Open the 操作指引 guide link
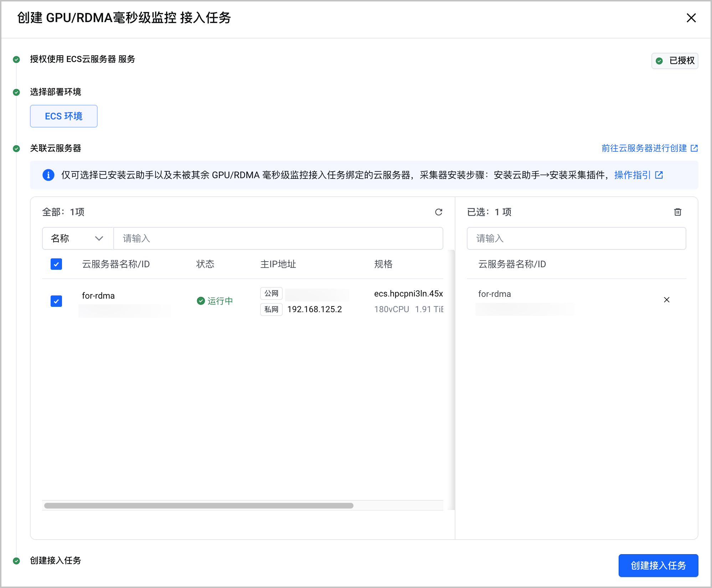 point(633,175)
